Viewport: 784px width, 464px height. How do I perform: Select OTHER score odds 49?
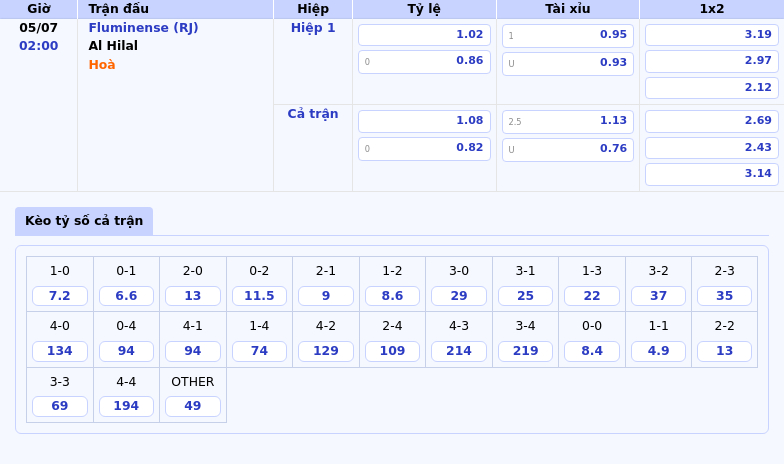coord(193,406)
